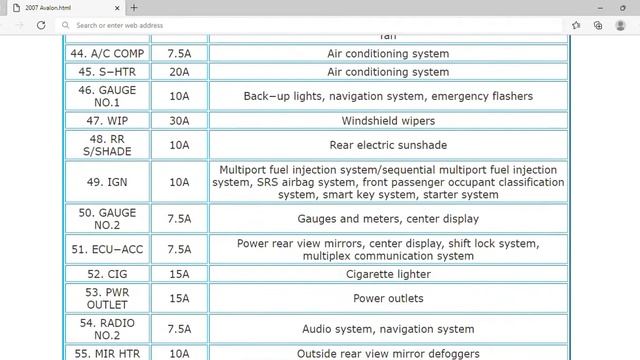Select the 54. RADIO NO.2 cell
Screen dimensions: 640x360
(107, 329)
